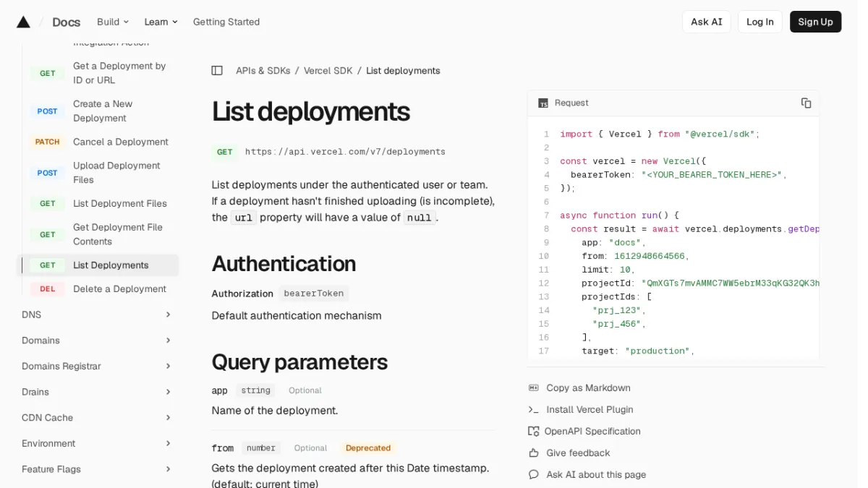Click the Ask AI chat bubble icon

pos(534,475)
